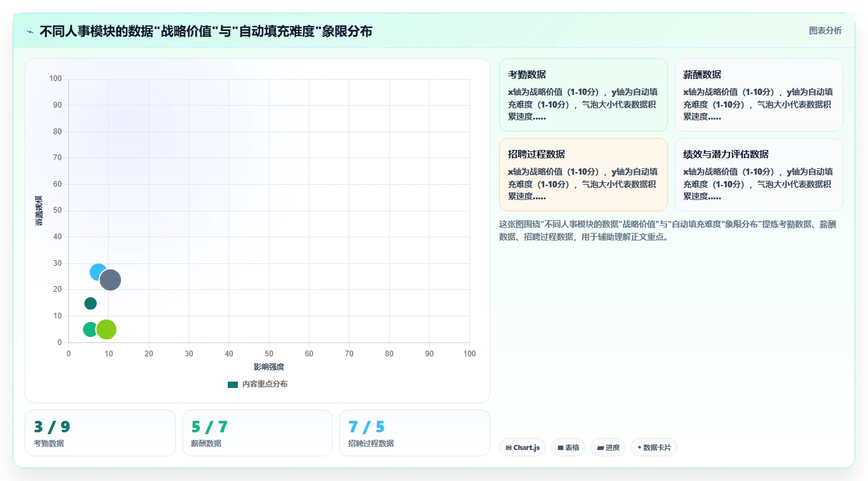Viewport: 868px width, 481px height.
Task: Click the 图表分析 label in the header
Action: 826,30
